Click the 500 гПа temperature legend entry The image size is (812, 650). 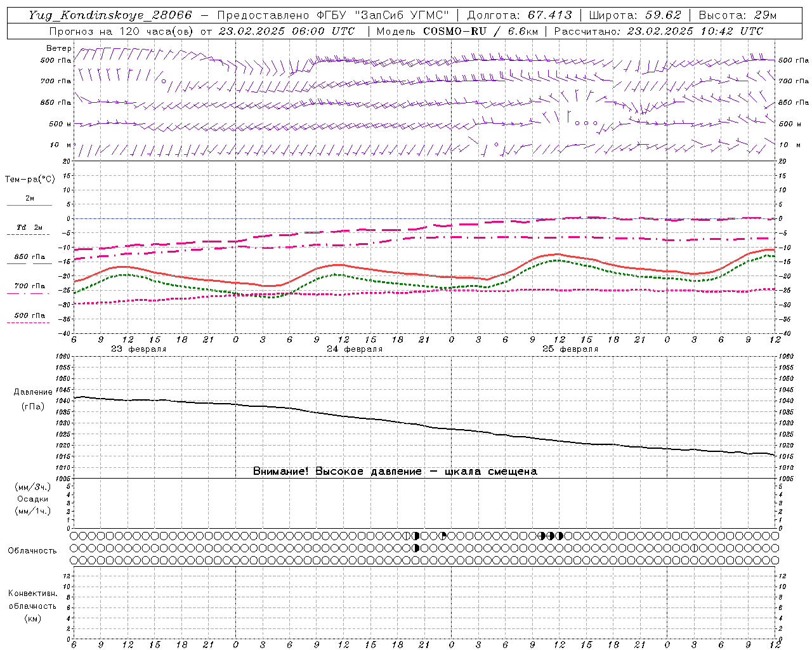click(30, 315)
